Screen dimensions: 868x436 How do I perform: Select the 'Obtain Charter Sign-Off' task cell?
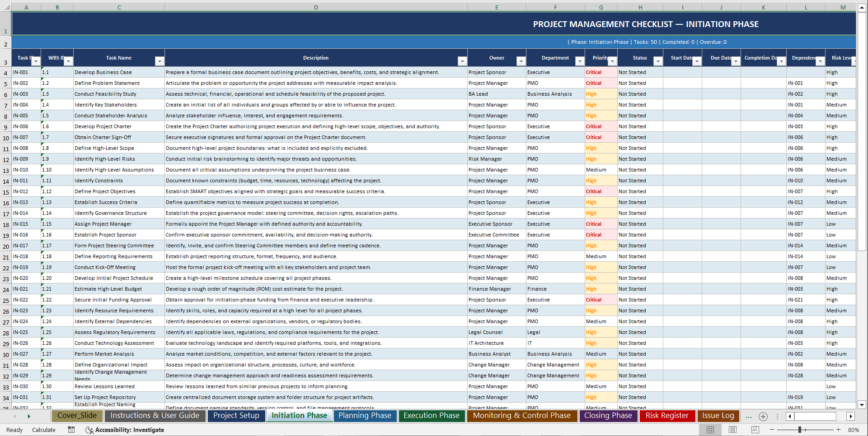119,137
